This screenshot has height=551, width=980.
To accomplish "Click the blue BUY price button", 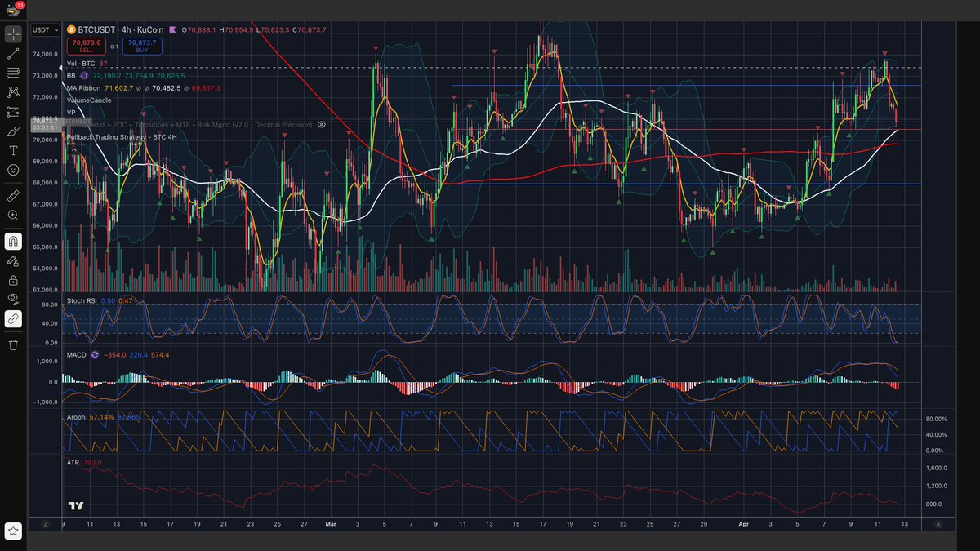I will [142, 46].
